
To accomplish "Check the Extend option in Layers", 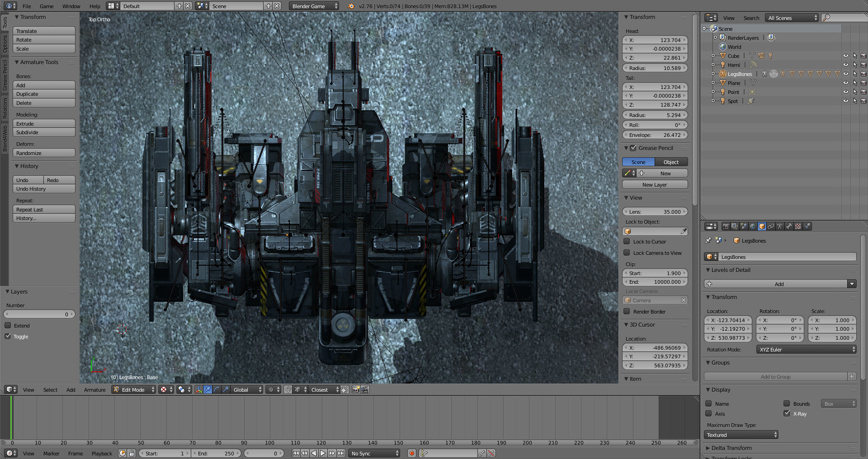I will click(8, 325).
